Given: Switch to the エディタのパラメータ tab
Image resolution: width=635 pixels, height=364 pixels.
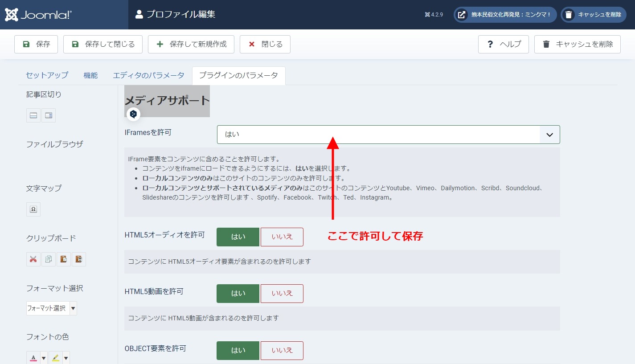Looking at the screenshot, I should coord(148,75).
